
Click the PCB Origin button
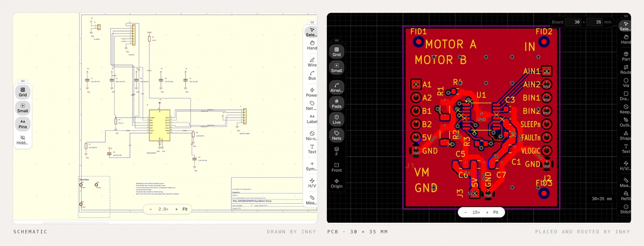(336, 184)
